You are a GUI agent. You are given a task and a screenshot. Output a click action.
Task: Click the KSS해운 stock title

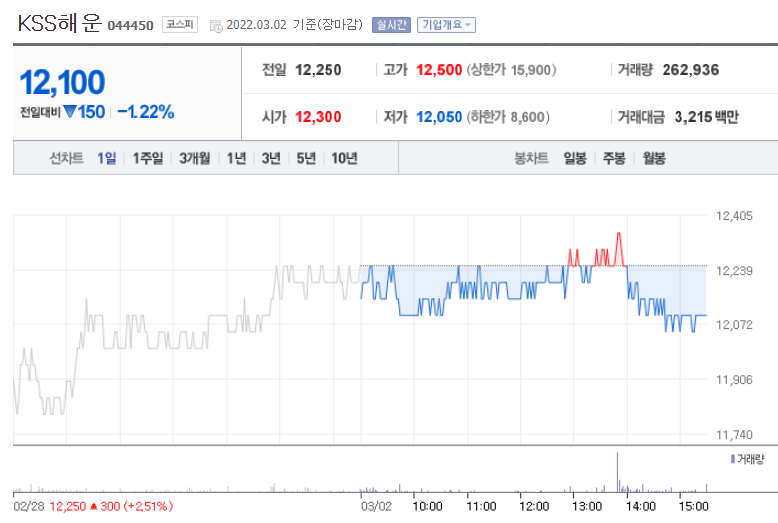(60, 23)
